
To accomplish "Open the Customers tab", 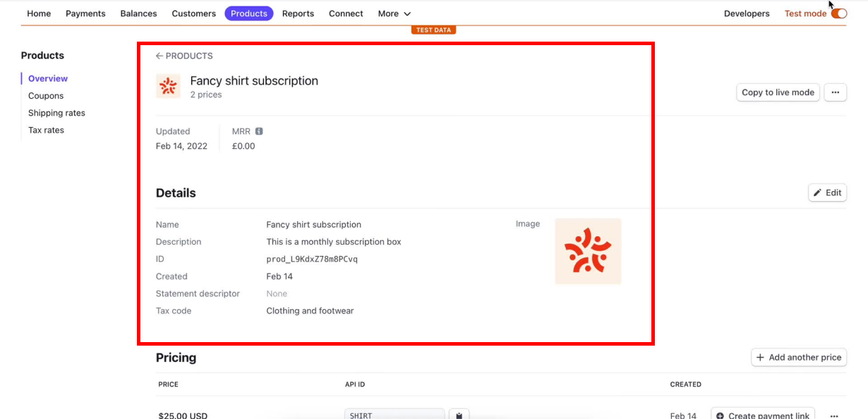I will tap(194, 13).
